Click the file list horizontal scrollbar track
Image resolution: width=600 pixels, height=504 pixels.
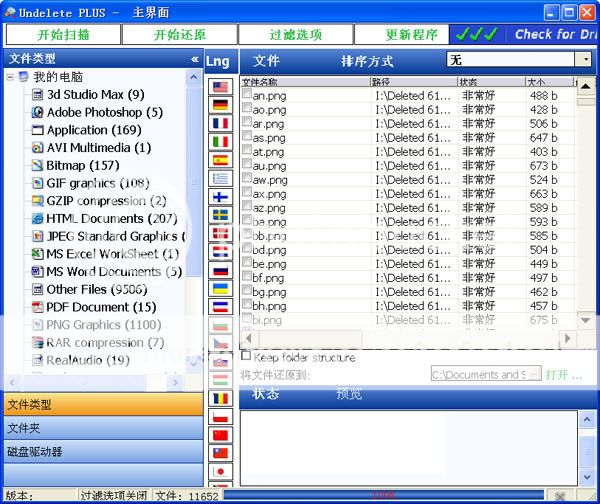coord(408,338)
